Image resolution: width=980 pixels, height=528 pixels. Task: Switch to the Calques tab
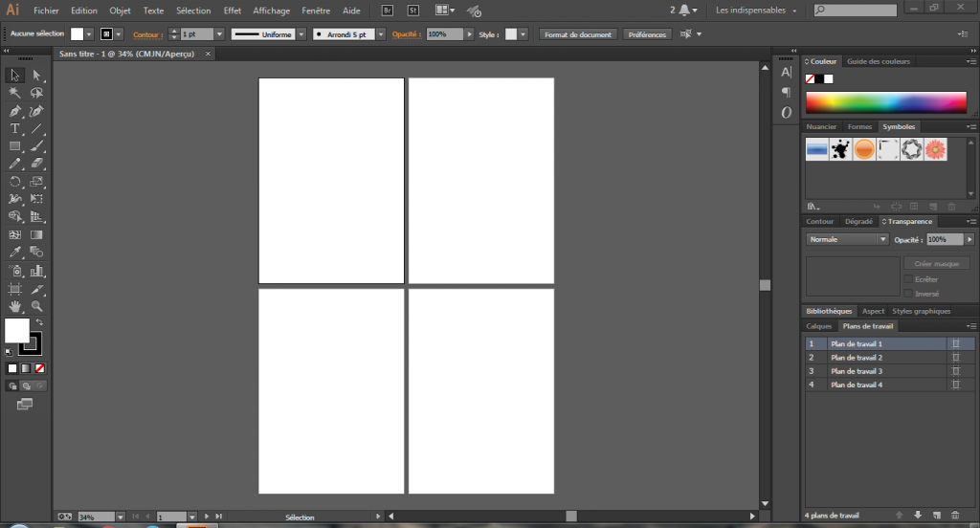click(x=819, y=326)
